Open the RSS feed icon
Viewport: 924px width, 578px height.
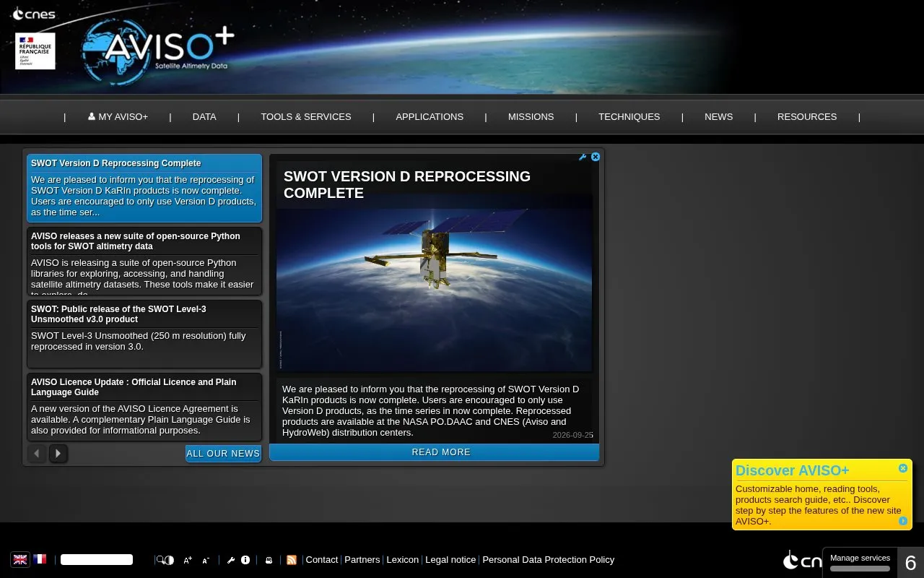[x=292, y=560]
